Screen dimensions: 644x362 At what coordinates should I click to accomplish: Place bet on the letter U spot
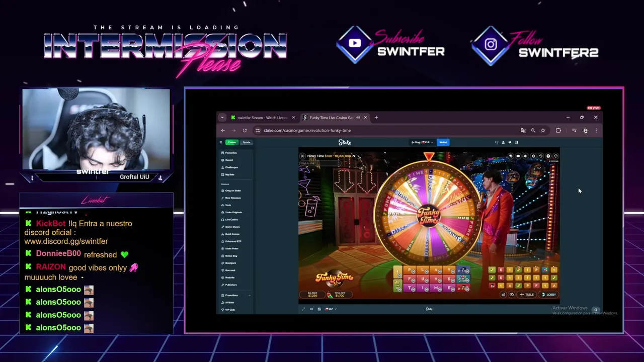(423, 279)
